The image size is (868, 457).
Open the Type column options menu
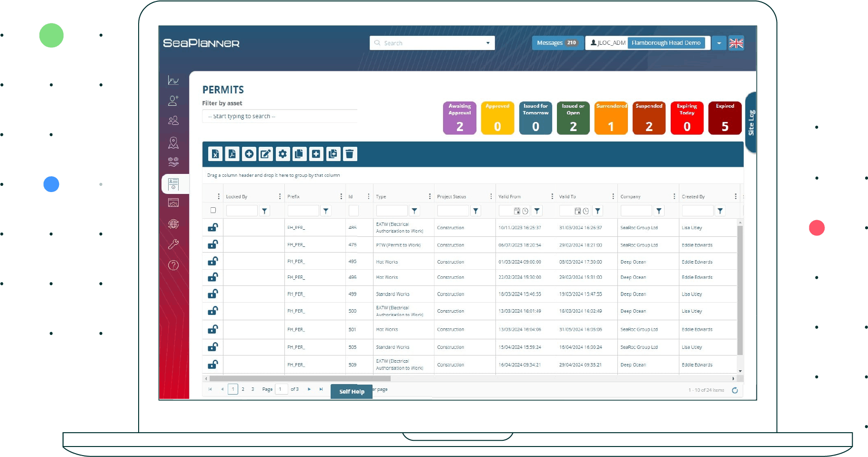click(x=429, y=196)
